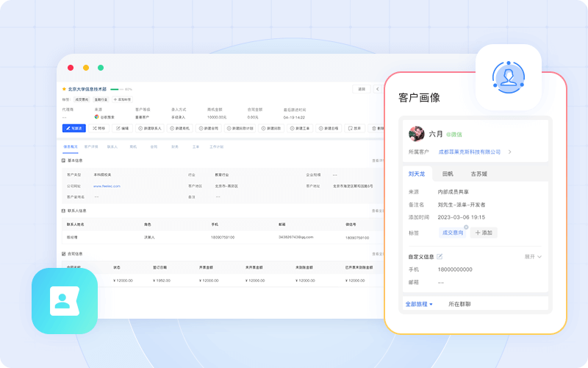Screen dimensions: 588x368
Task: Click the 编辑 edit button
Action: coord(122,128)
